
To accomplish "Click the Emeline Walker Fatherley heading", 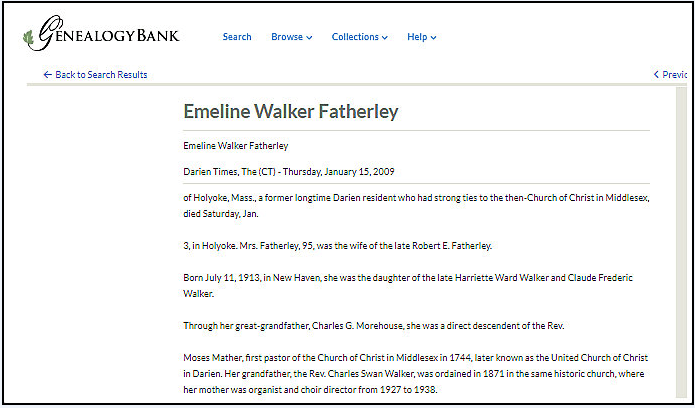I will tap(291, 111).
